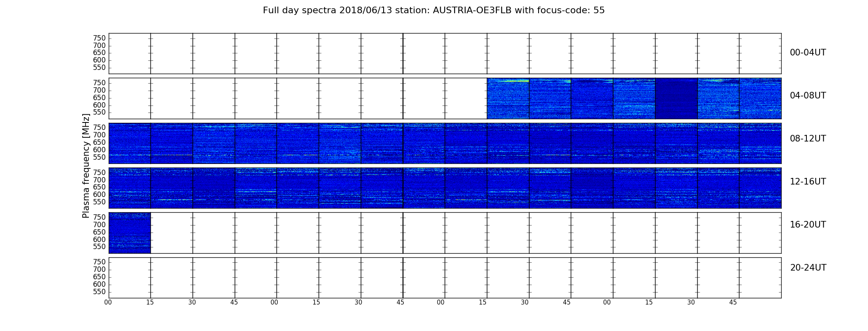Viewport: 868px width, 331px height.
Task: Select the uniformly dark blue segment in 04-08UT row
Action: pos(676,98)
